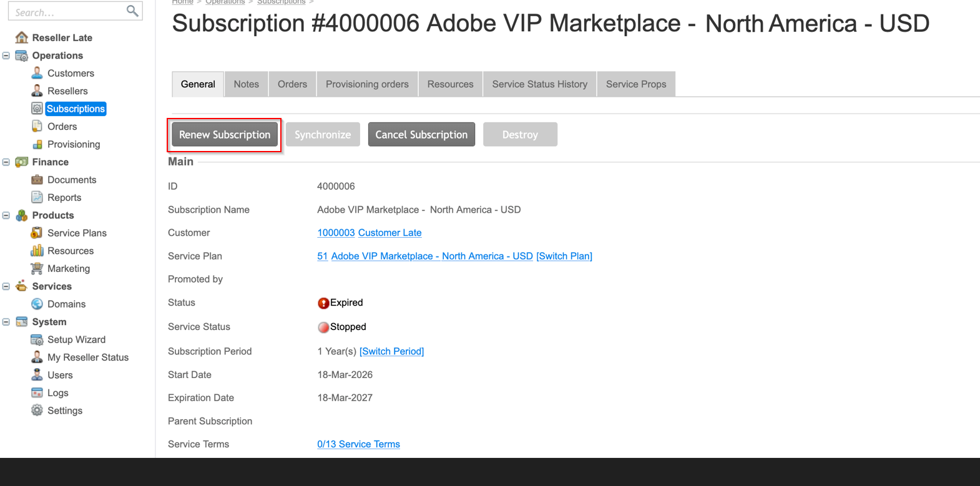This screenshot has height=486, width=980.
Task: Open the Switch Plan link
Action: [x=564, y=256]
